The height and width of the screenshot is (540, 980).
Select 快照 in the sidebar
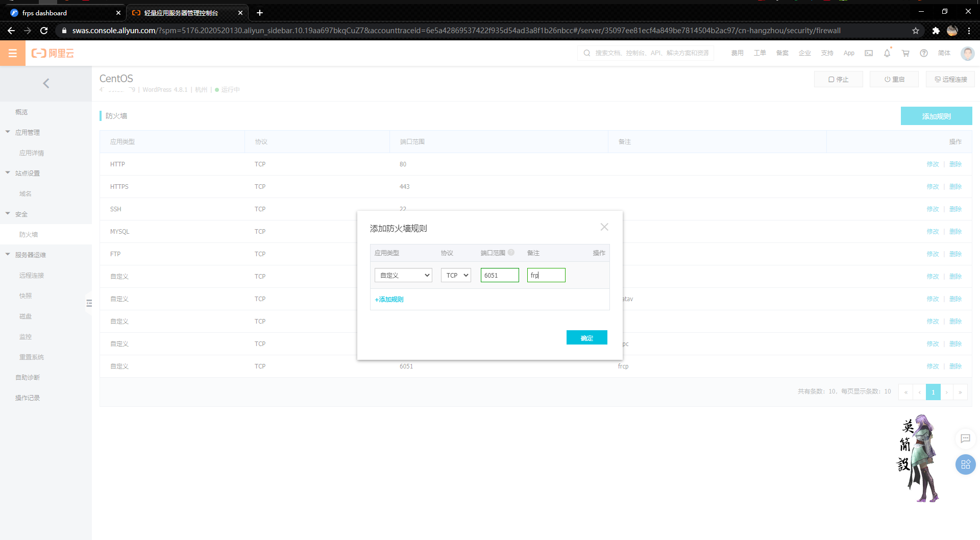(x=26, y=296)
